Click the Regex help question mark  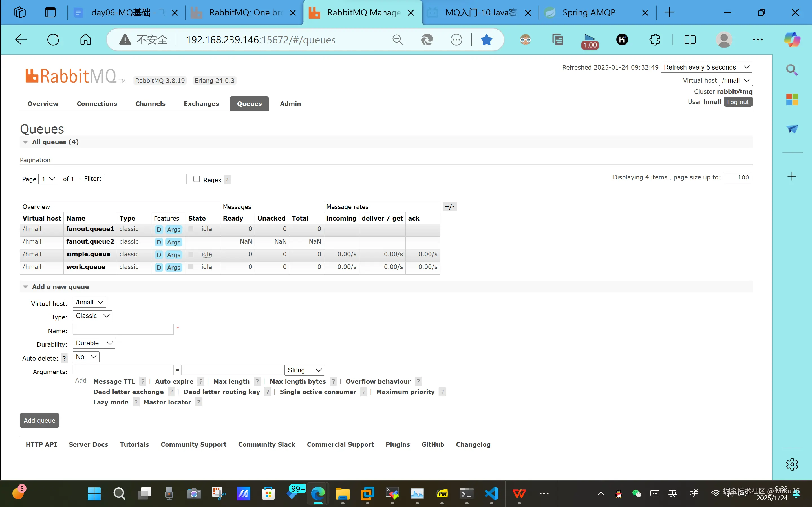click(227, 180)
